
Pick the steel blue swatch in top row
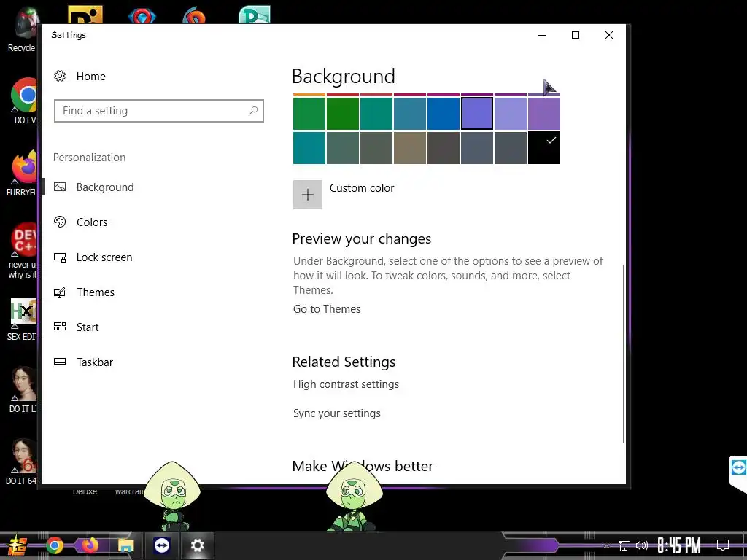tap(410, 113)
